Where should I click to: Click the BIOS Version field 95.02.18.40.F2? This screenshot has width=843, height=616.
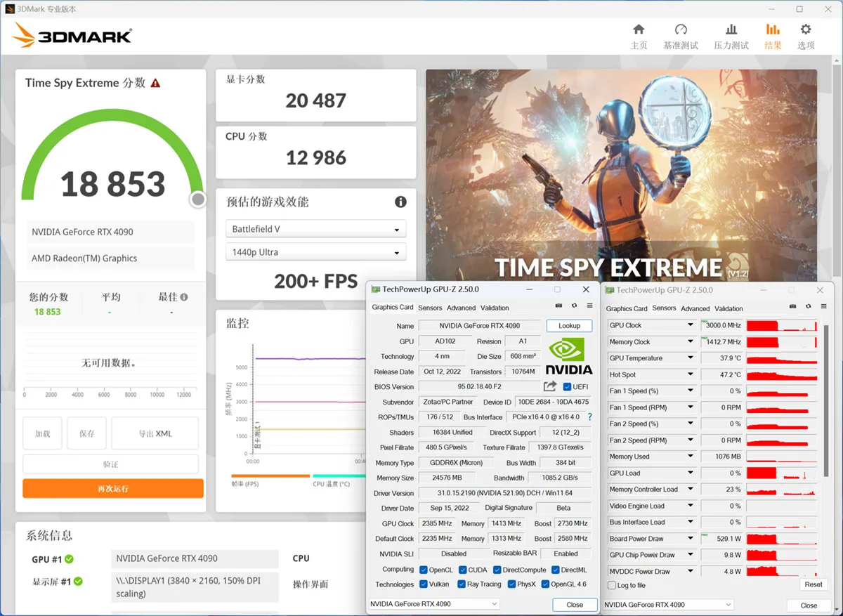click(x=480, y=387)
